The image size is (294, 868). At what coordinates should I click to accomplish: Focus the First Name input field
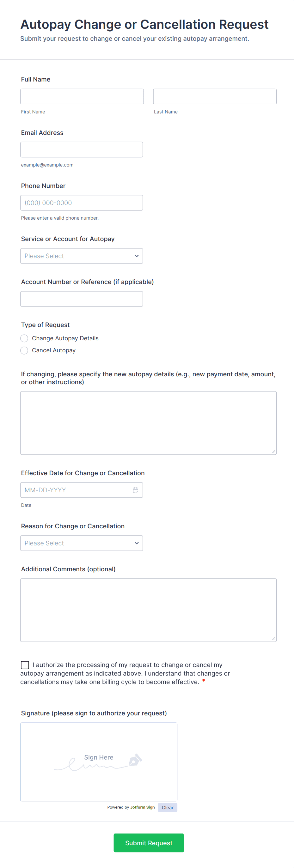[x=82, y=97]
